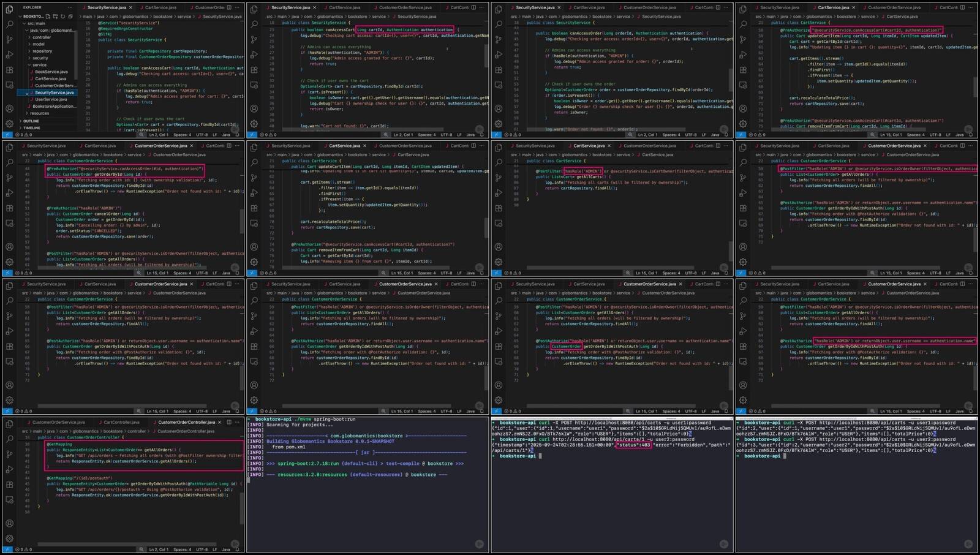The image size is (980, 555).
Task: Collapse all folders via the BOOKSTORE header icon
Action: click(70, 17)
